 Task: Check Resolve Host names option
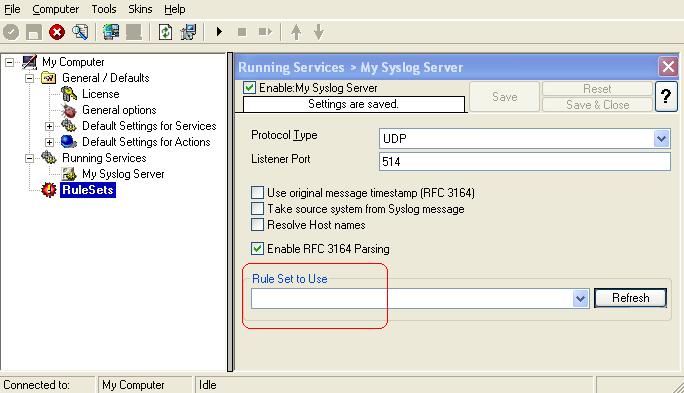click(257, 225)
